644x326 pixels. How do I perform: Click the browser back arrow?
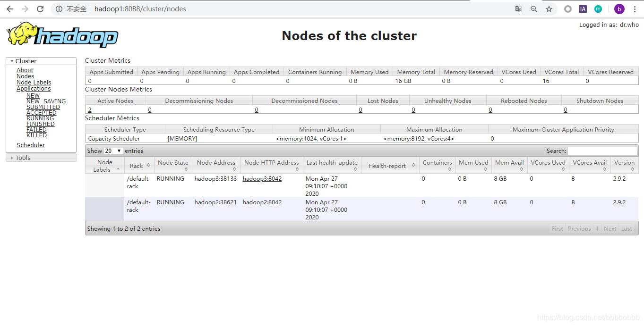[10, 9]
